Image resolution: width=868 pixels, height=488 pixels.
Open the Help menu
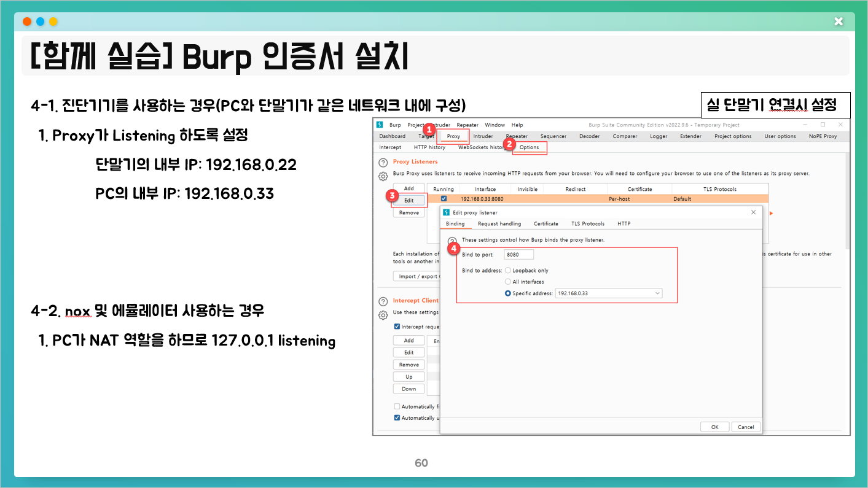pos(517,125)
